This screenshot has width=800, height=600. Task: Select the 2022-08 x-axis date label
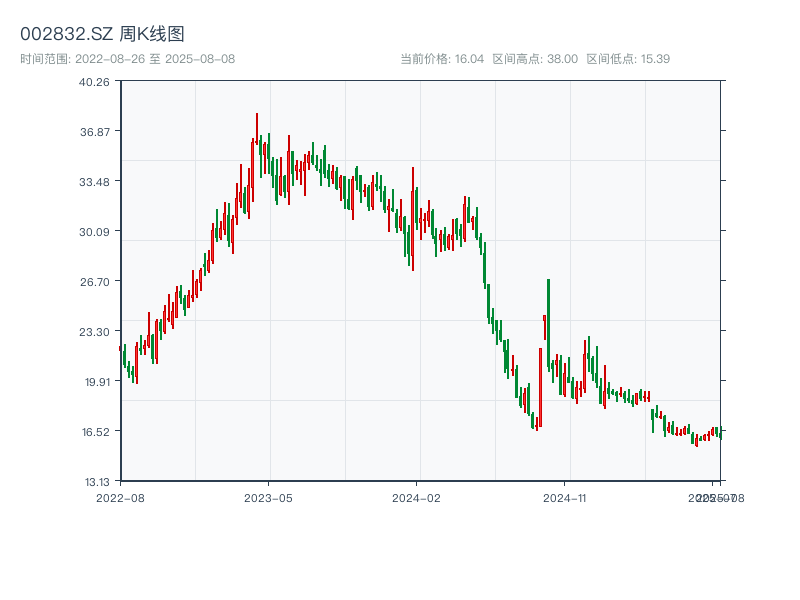coord(120,497)
